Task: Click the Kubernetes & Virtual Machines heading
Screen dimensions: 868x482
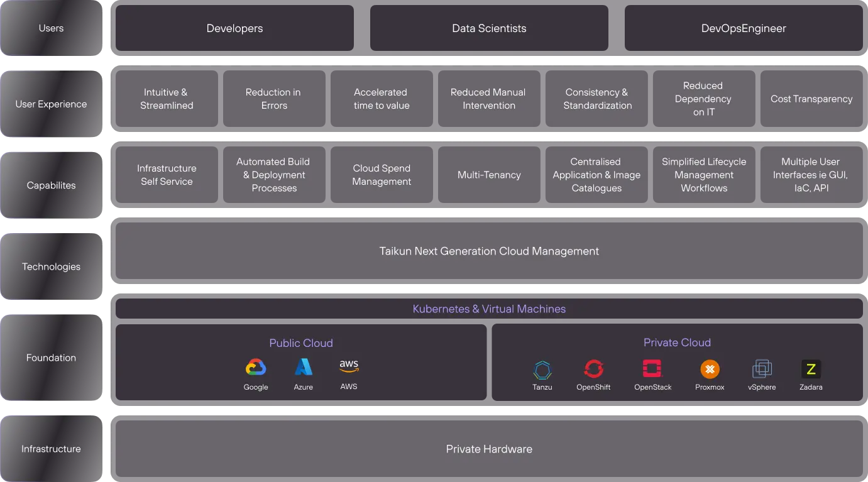Action: point(489,309)
